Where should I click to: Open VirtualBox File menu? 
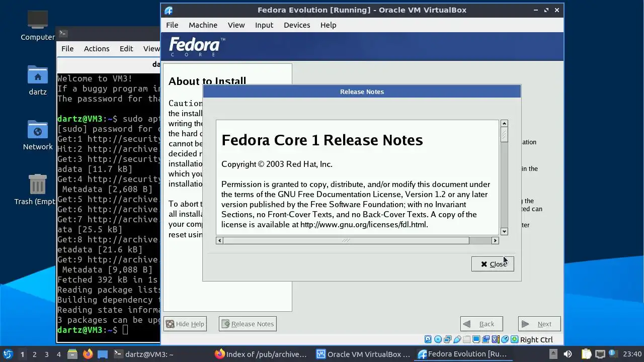(172, 25)
